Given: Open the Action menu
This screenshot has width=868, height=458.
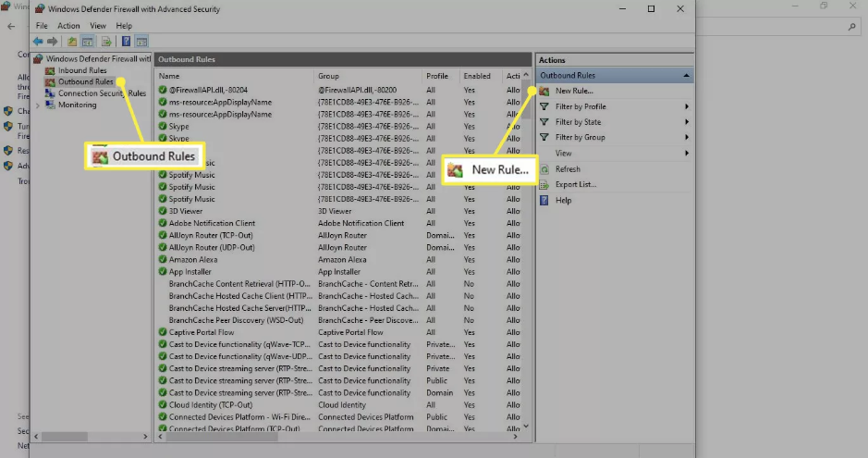Looking at the screenshot, I should tap(68, 26).
